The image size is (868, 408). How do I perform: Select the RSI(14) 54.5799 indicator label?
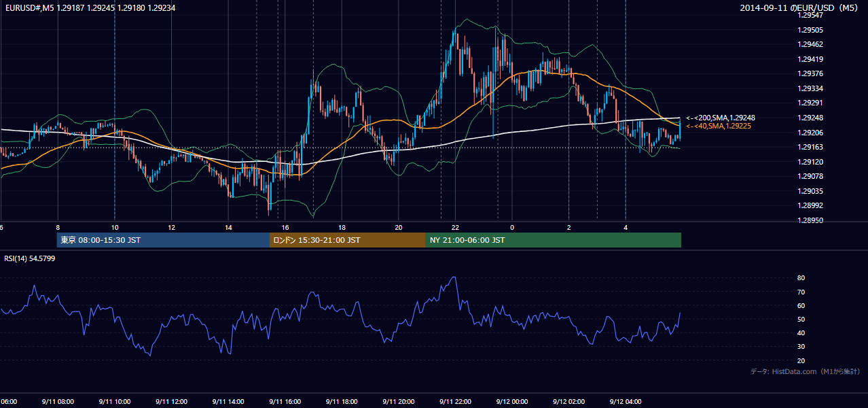30,258
